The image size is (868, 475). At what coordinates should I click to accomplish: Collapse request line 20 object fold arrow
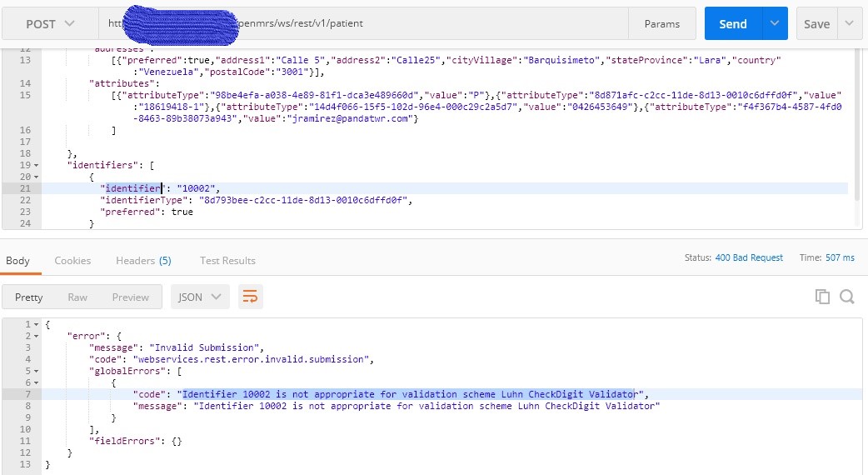pos(36,177)
